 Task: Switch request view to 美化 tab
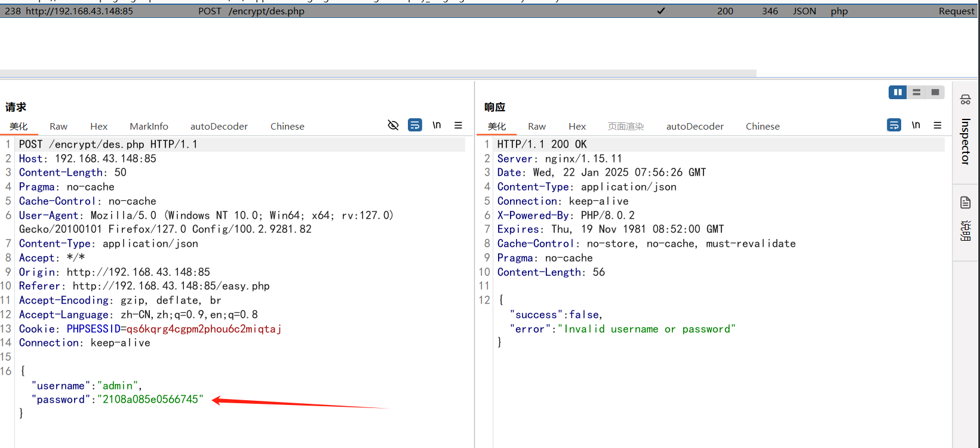(19, 126)
